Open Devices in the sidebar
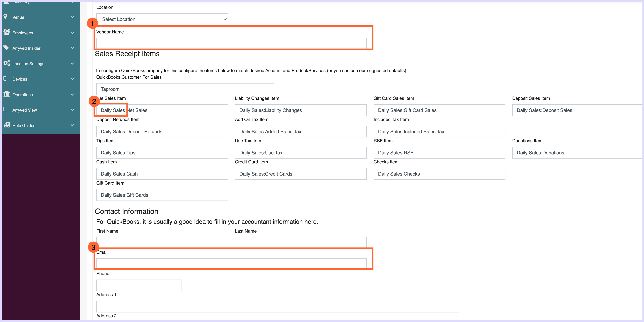Screen dimensions: 644x322 41,79
